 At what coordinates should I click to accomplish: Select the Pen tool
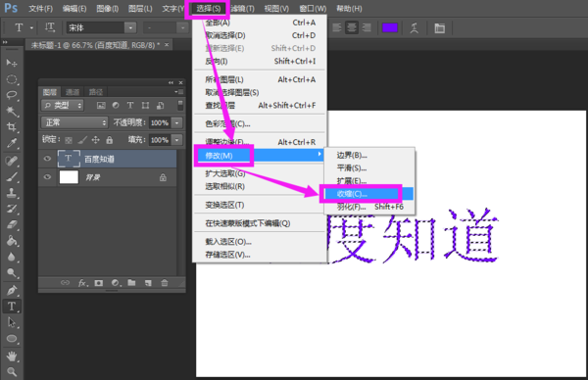(x=12, y=291)
